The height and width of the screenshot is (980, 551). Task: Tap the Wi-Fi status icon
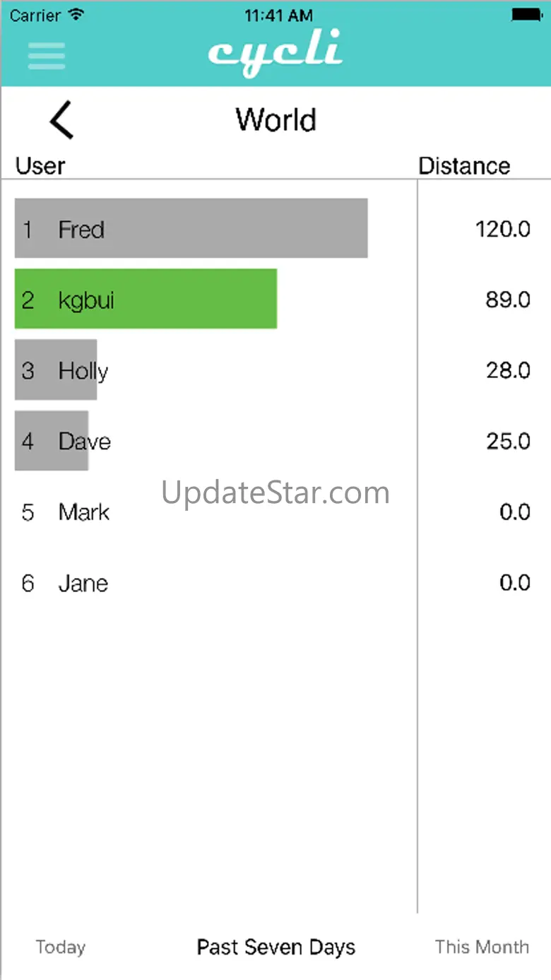pos(77,15)
